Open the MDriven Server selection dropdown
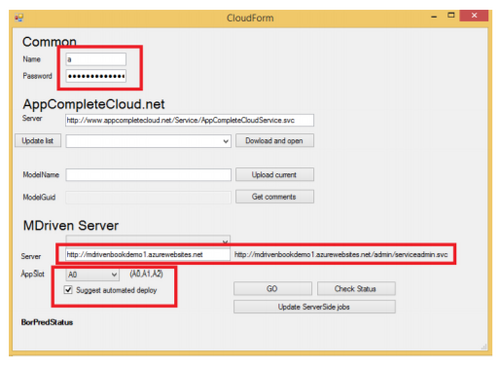The height and width of the screenshot is (366, 501). (x=148, y=241)
